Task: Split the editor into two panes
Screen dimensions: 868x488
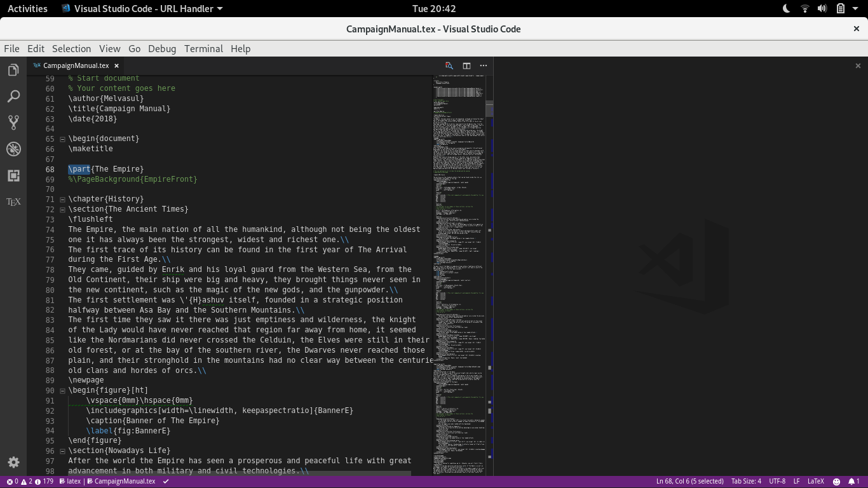Action: tap(466, 65)
